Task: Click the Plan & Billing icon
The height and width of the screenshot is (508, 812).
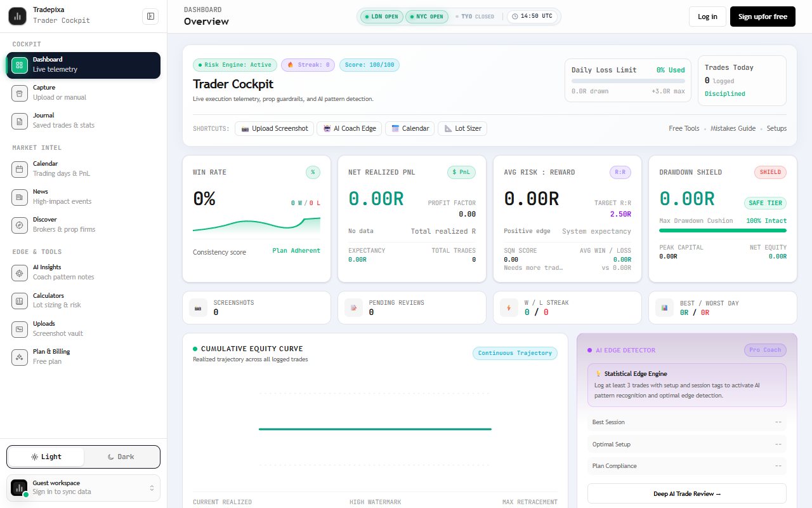Action: [20, 357]
